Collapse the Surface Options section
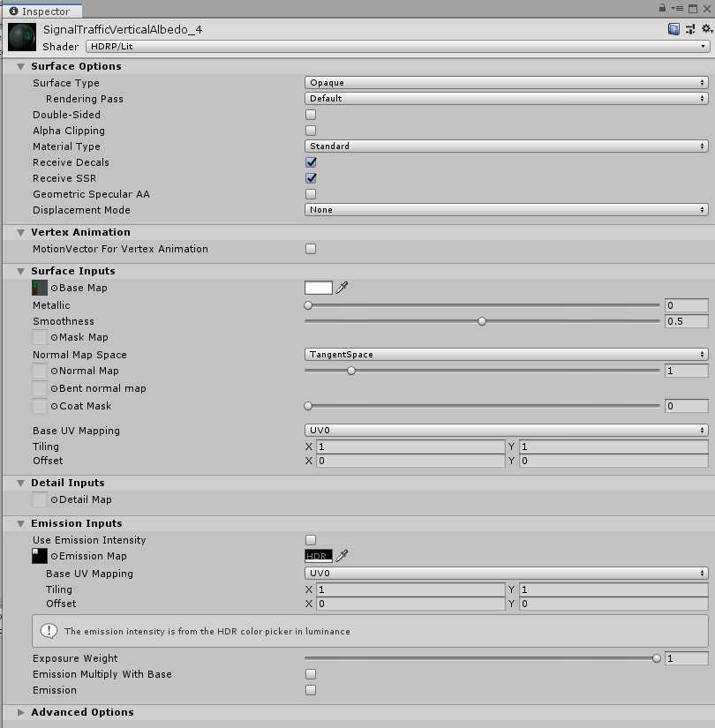Screen dimensions: 715x728 click(x=21, y=67)
